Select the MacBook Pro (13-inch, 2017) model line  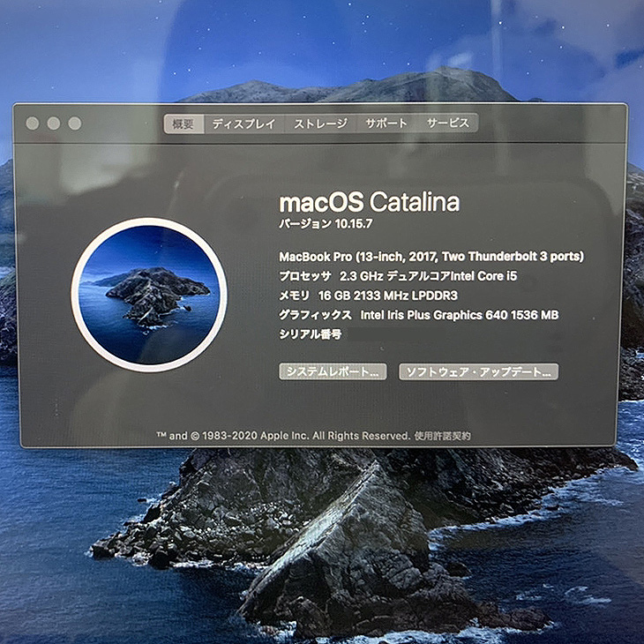tap(431, 257)
